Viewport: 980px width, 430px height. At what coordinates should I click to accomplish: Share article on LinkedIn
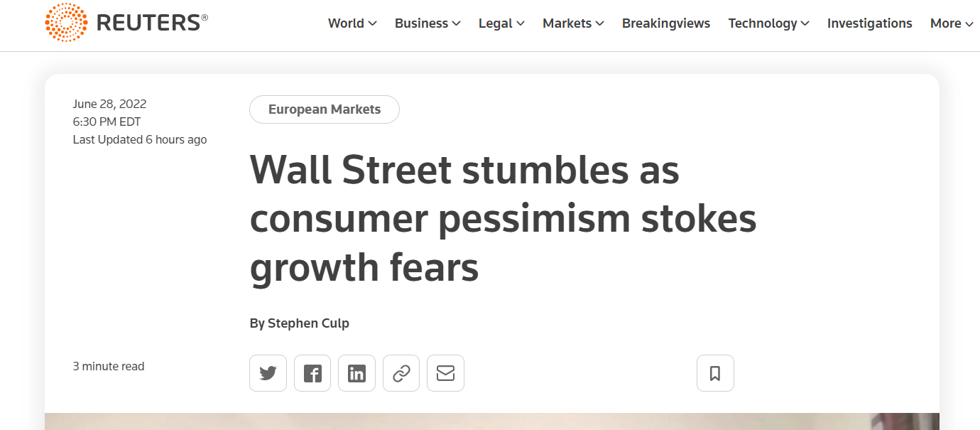pyautogui.click(x=356, y=373)
